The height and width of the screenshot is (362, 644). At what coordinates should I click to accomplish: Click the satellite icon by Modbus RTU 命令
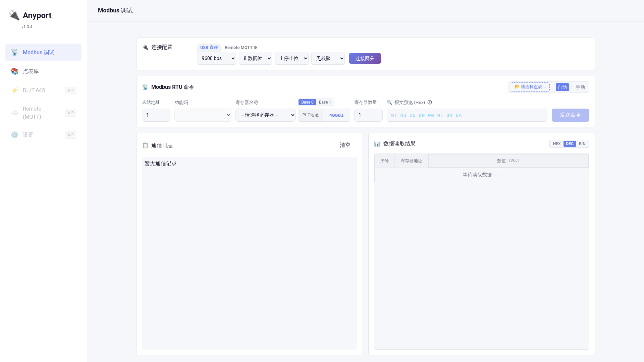pos(145,87)
